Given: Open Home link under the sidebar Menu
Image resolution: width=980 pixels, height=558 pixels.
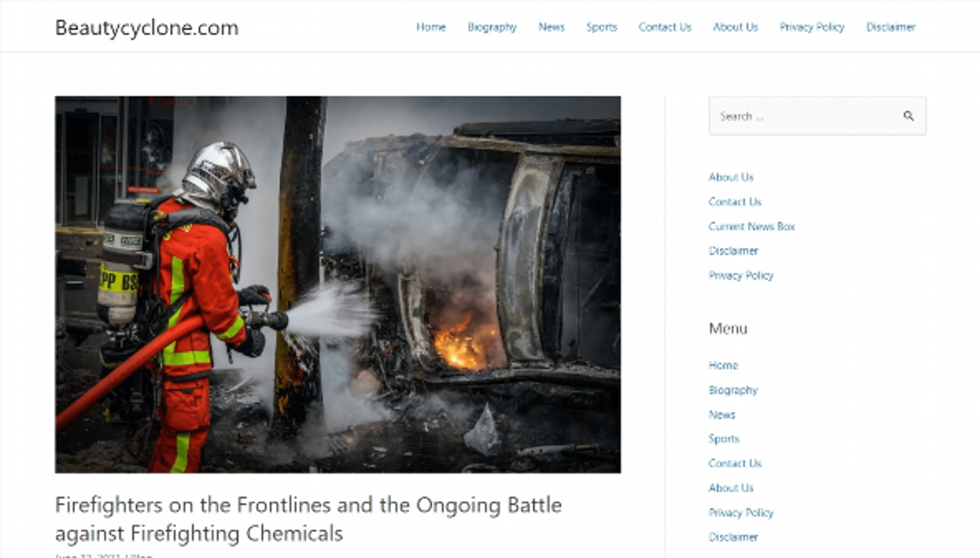Looking at the screenshot, I should pyautogui.click(x=723, y=365).
